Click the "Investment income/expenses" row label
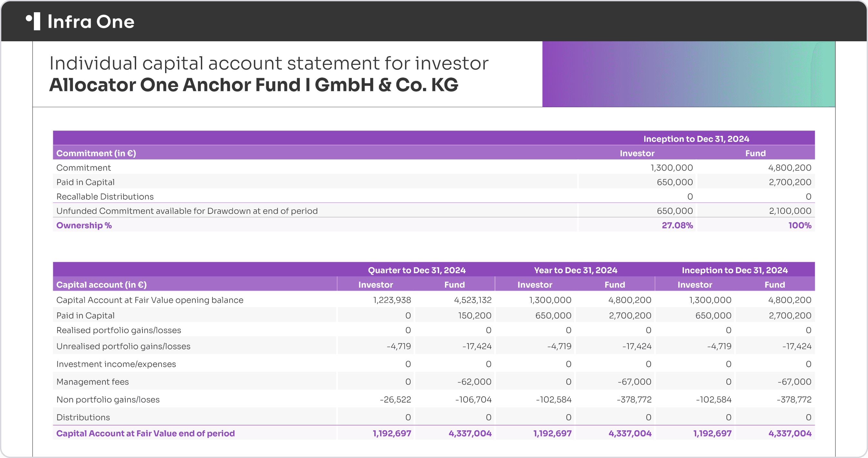Image resolution: width=868 pixels, height=458 pixels. click(116, 364)
